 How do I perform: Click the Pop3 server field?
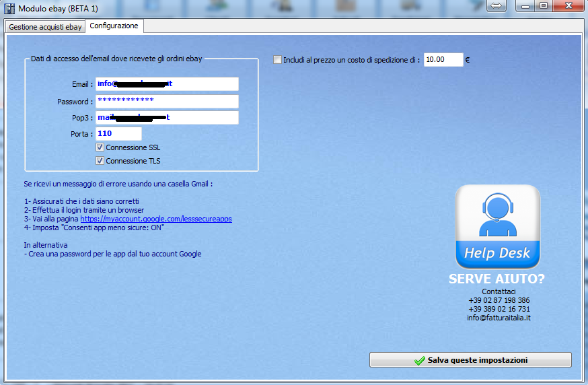[167, 117]
